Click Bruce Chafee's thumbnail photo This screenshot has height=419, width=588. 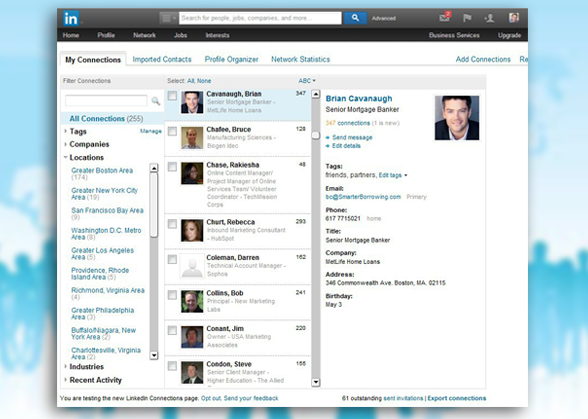point(192,138)
